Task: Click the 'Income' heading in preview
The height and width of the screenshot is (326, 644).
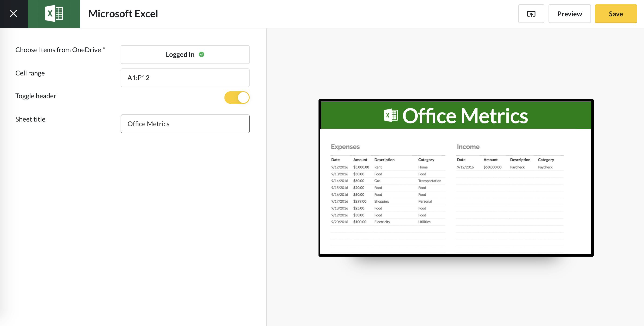Action: (468, 147)
